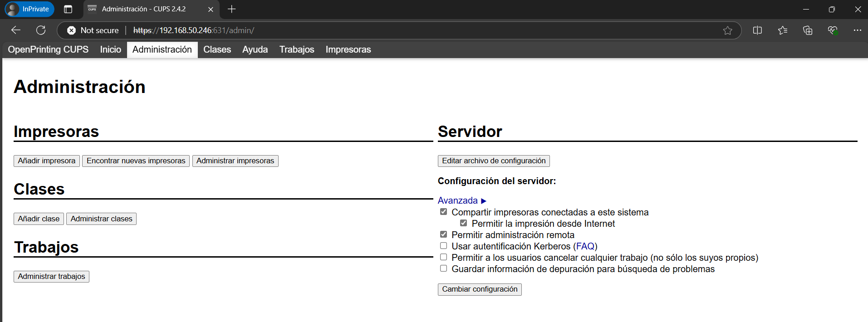Screen dimensions: 868x322
Task: Disable Permitir administración remota checkbox
Action: [x=443, y=234]
